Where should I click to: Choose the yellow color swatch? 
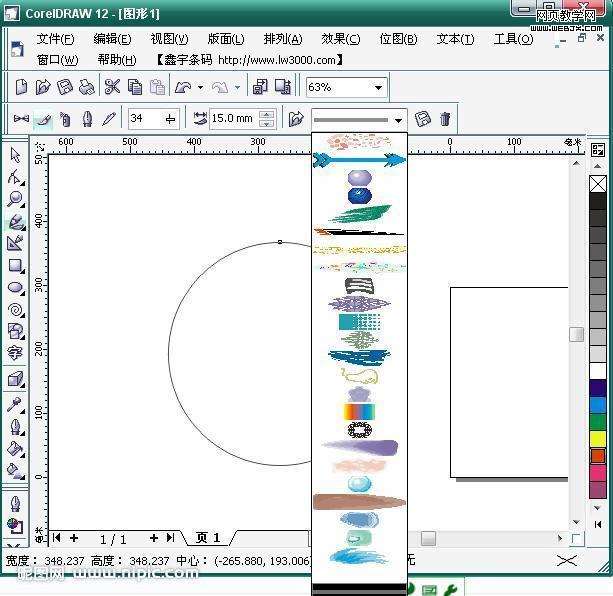[597, 439]
